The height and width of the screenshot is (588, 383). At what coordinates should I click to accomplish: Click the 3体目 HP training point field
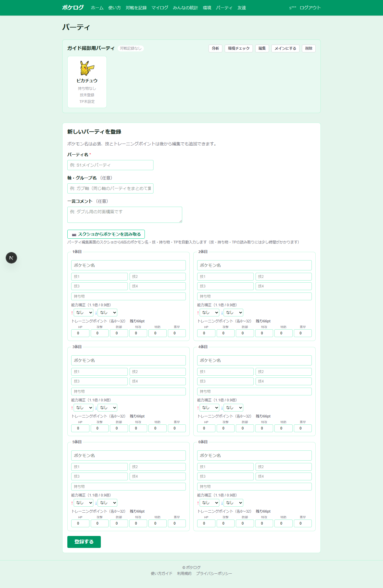pos(80,428)
